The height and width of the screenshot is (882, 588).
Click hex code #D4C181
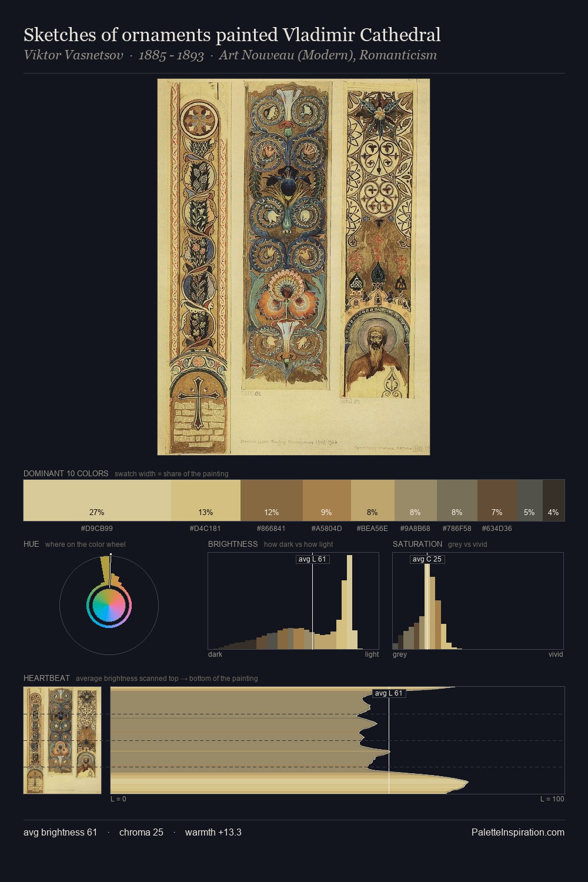[205, 529]
